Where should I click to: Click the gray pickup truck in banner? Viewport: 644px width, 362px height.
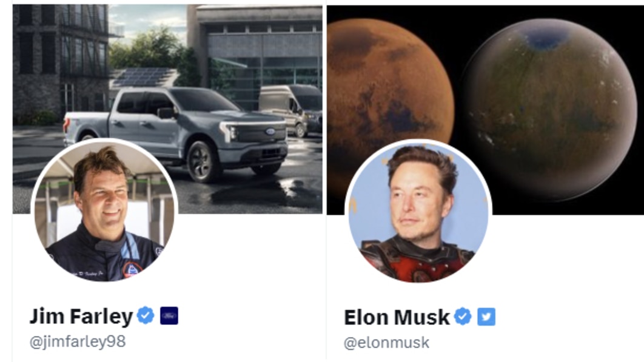[x=176, y=132]
